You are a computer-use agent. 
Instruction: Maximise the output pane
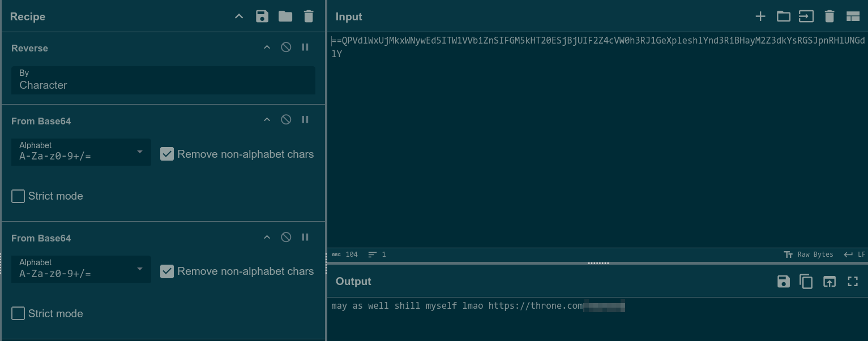853,281
